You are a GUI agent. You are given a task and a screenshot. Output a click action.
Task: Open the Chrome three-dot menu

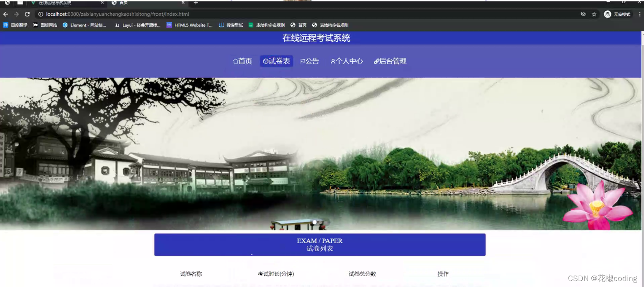click(640, 15)
